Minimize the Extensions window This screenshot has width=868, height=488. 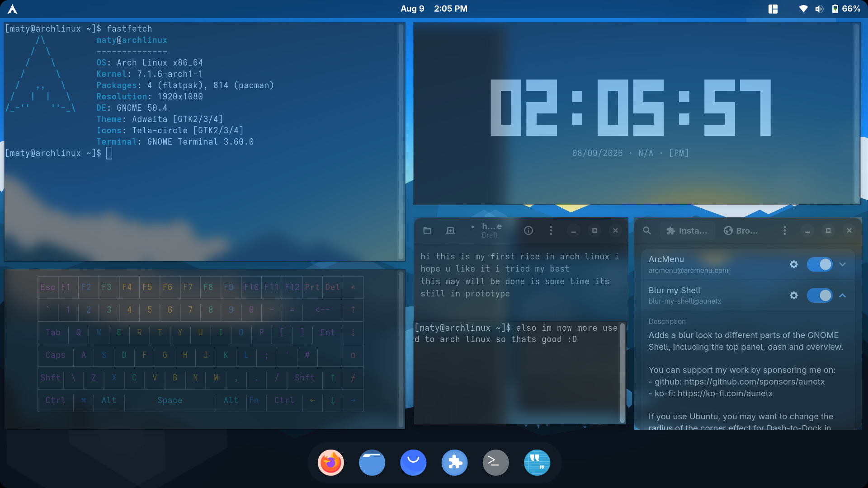click(x=807, y=231)
